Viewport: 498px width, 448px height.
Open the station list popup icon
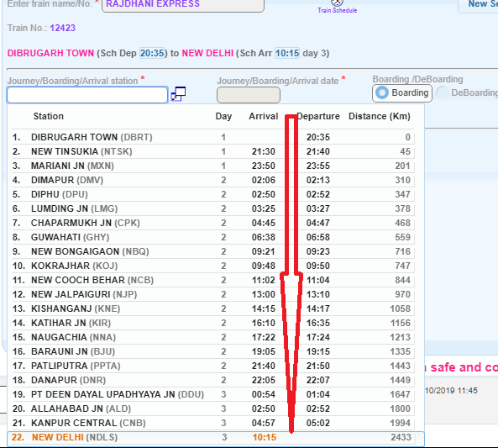click(178, 94)
